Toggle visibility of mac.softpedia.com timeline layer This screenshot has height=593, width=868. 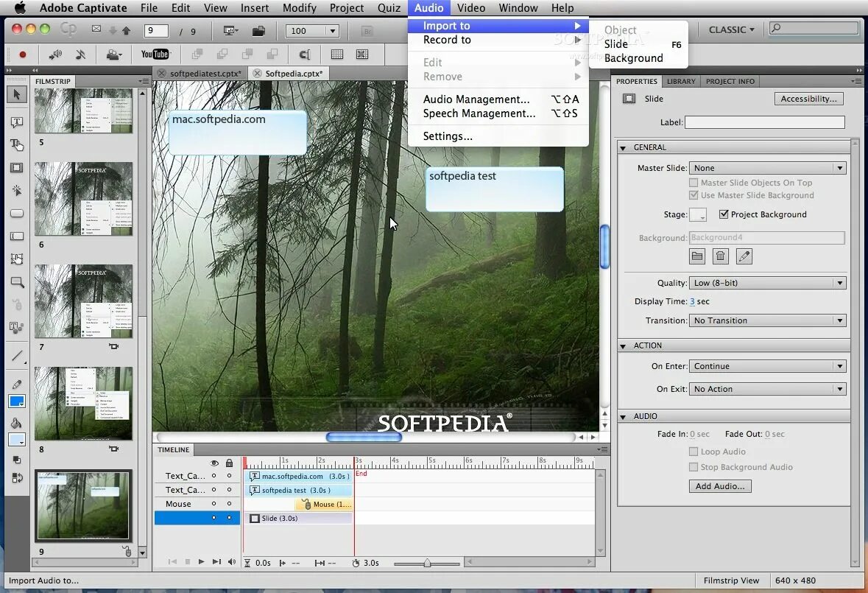click(214, 476)
